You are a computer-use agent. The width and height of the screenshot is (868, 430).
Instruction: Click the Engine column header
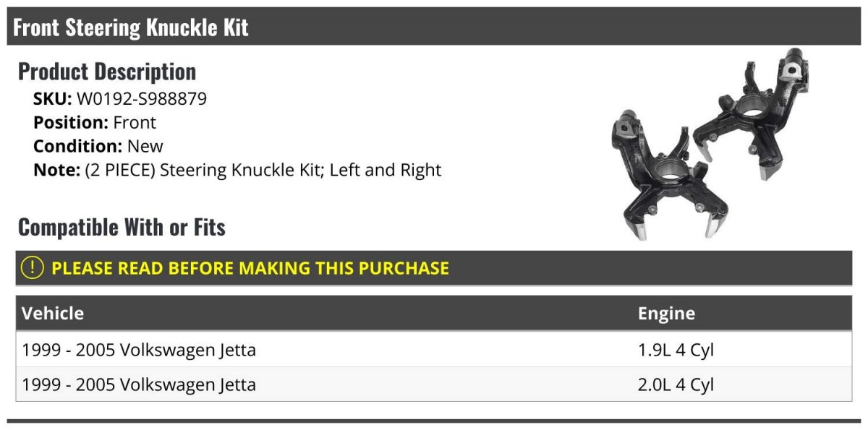tap(666, 313)
